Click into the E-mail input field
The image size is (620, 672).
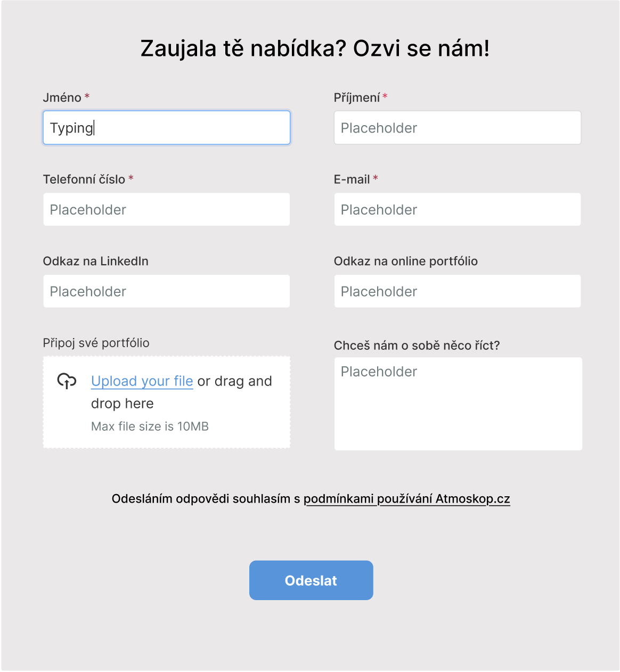point(457,210)
